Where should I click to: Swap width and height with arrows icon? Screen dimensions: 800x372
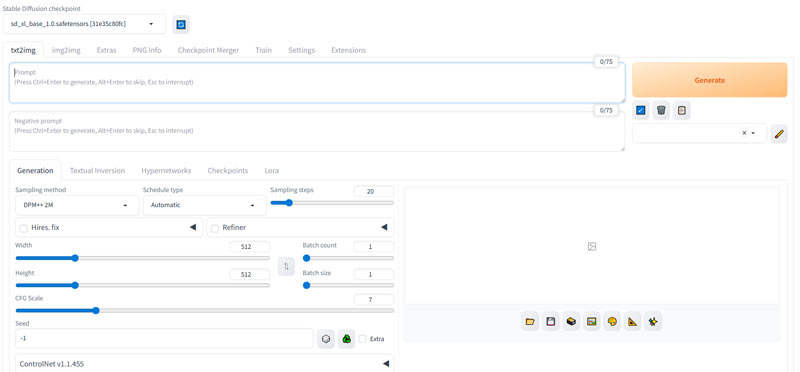coord(286,266)
